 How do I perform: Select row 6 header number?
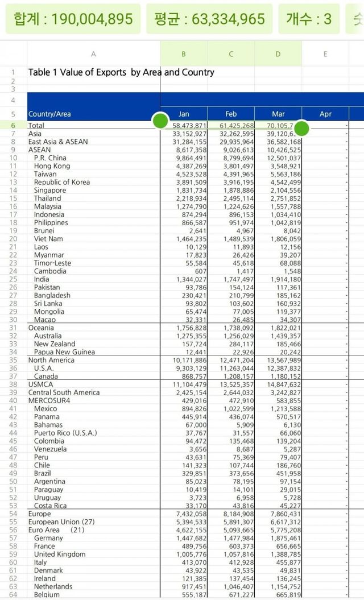click(14, 125)
